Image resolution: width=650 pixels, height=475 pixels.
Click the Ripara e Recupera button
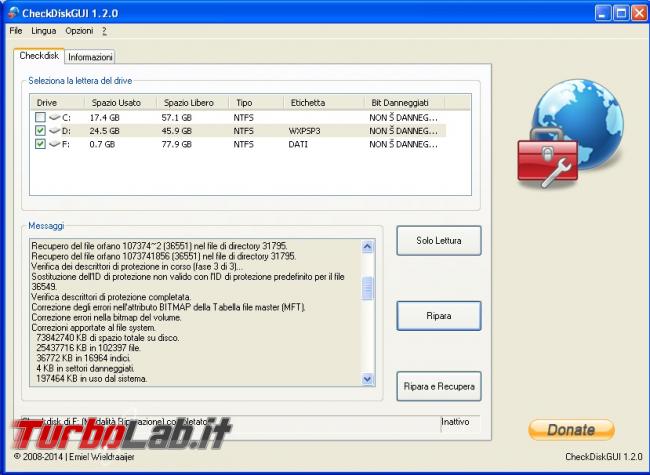point(439,386)
